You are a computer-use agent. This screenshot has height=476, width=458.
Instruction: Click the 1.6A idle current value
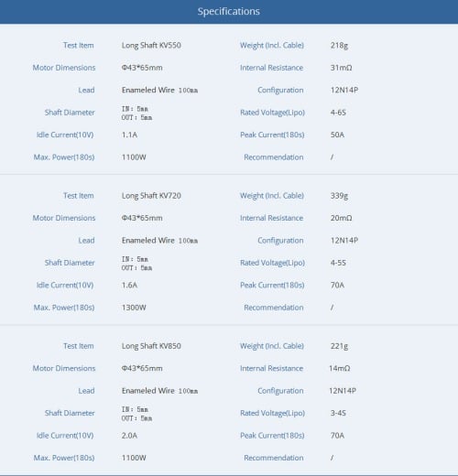(x=129, y=285)
